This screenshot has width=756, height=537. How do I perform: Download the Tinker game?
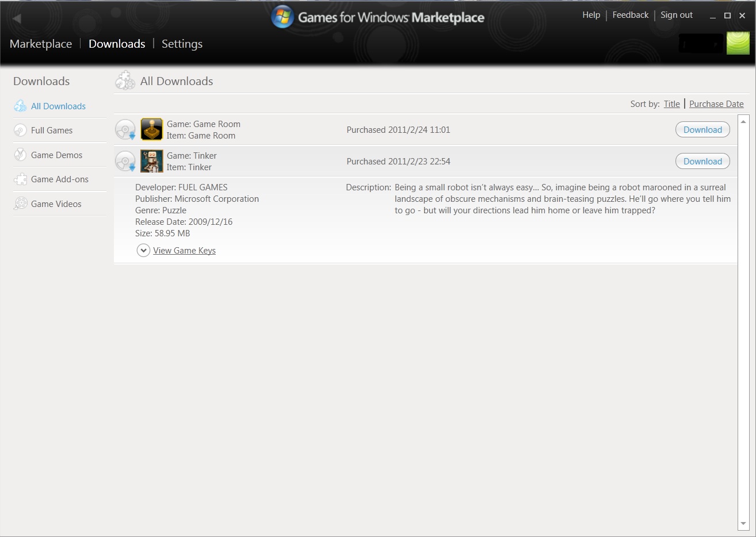point(702,162)
